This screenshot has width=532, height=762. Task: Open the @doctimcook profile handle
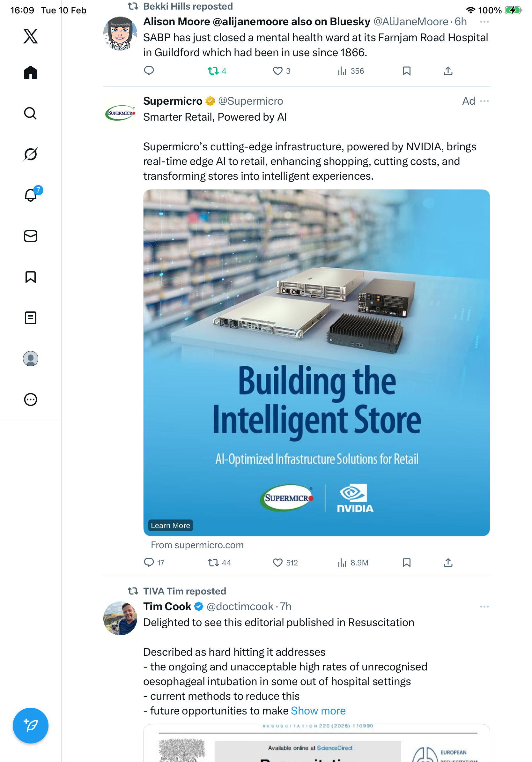240,607
